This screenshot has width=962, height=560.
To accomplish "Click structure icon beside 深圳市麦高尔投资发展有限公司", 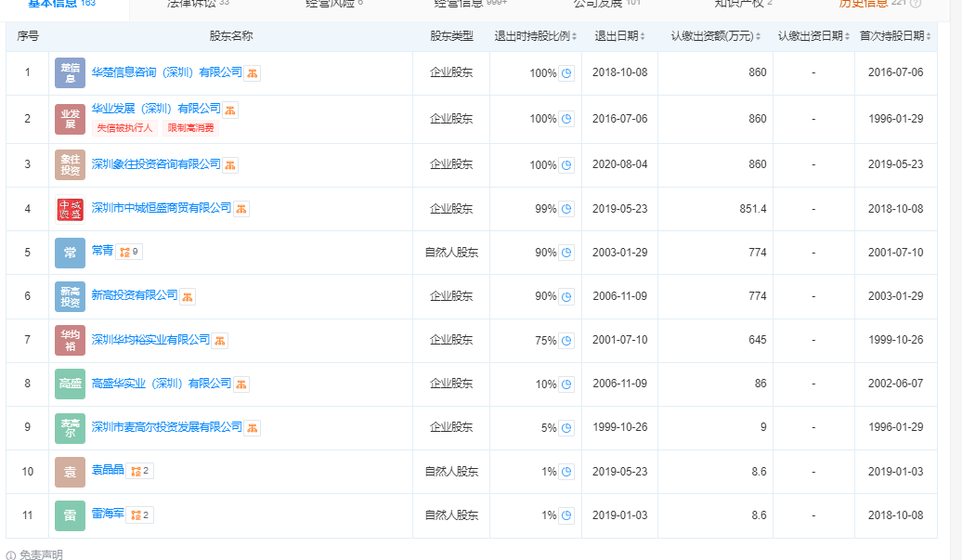I will tap(253, 428).
